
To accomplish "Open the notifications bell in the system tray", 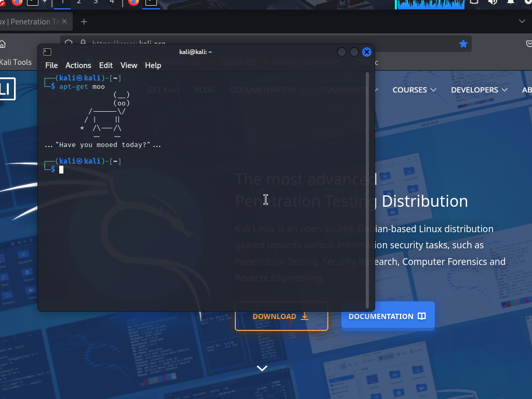I will (510, 2).
